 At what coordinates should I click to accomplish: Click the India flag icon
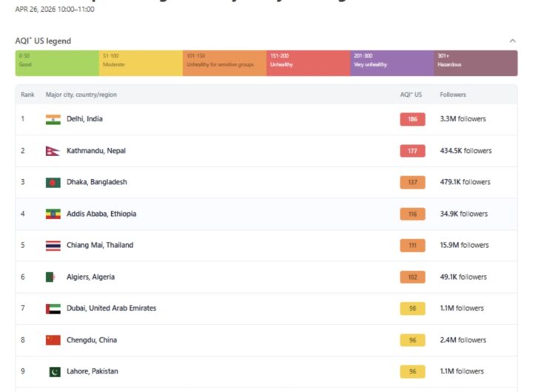click(x=53, y=119)
